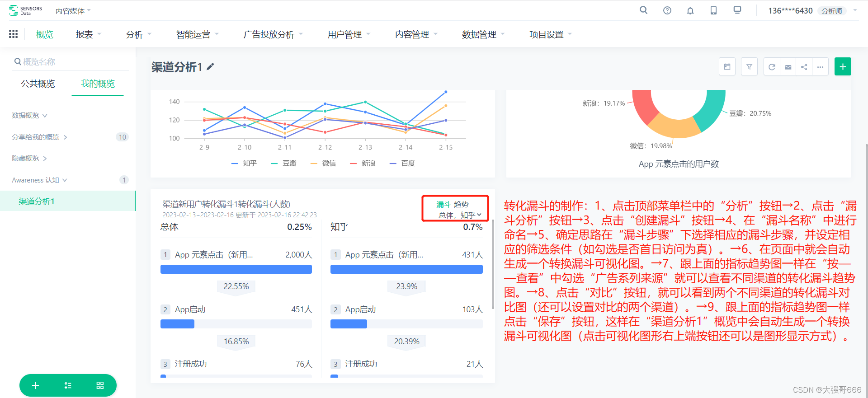The image size is (868, 398).
Task: Toggle 百度 series in chart legend
Action: [x=402, y=163]
